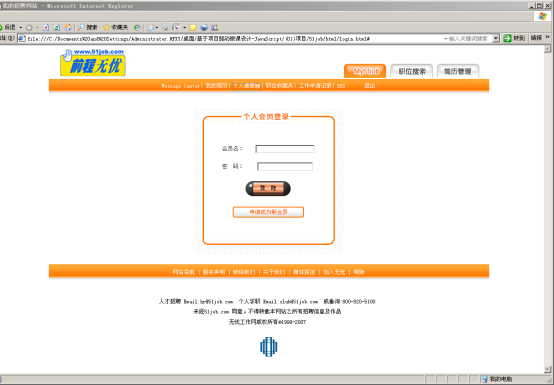Click the IE Stop loading icon

click(x=46, y=28)
